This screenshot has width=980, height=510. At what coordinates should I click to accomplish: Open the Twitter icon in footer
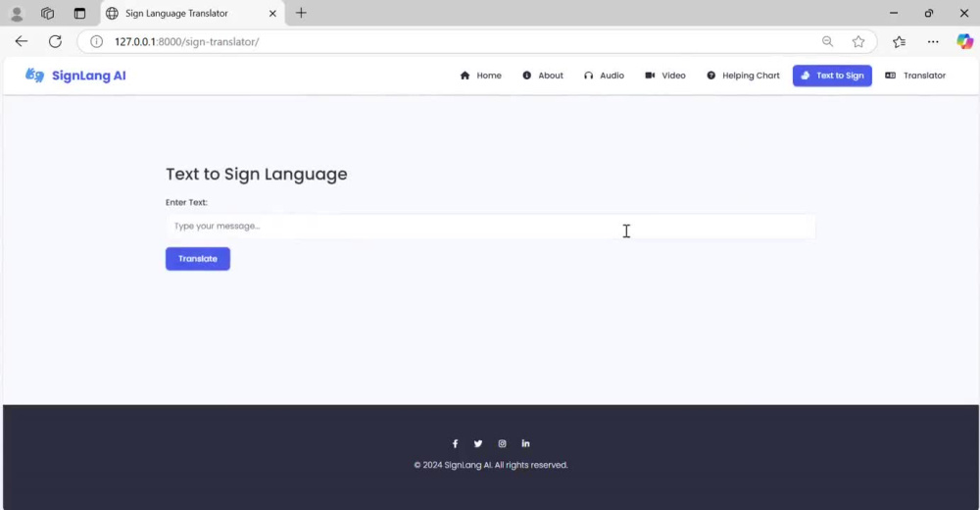(478, 443)
